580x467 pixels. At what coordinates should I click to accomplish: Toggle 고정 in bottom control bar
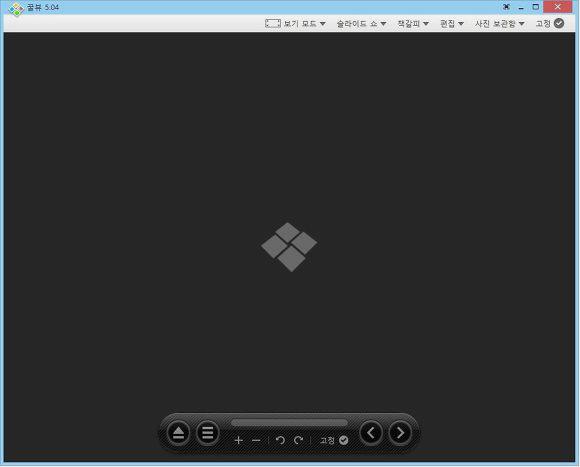[334, 440]
